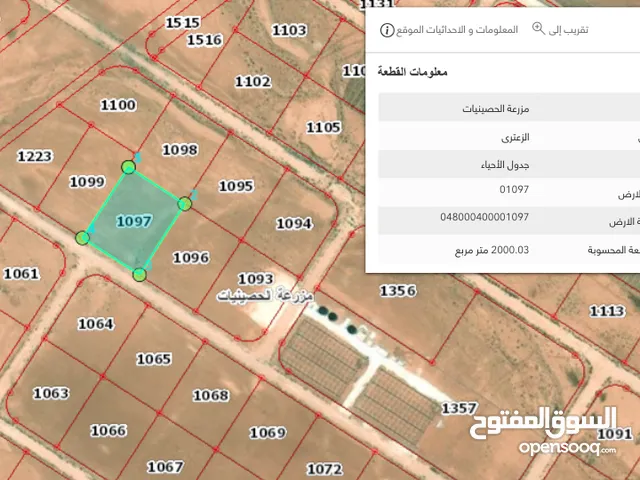The height and width of the screenshot is (480, 640).
Task: Select parcel label 1099
Action: 87,182
